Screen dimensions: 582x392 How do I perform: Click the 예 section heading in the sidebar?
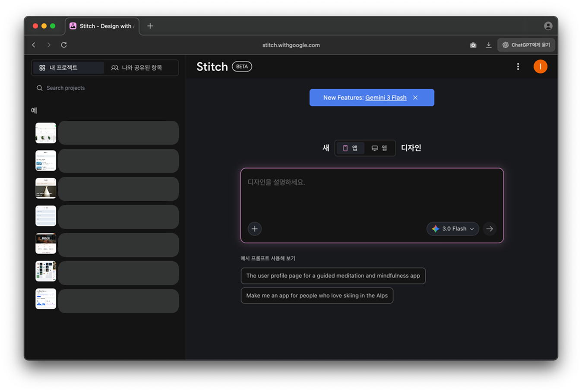point(34,111)
